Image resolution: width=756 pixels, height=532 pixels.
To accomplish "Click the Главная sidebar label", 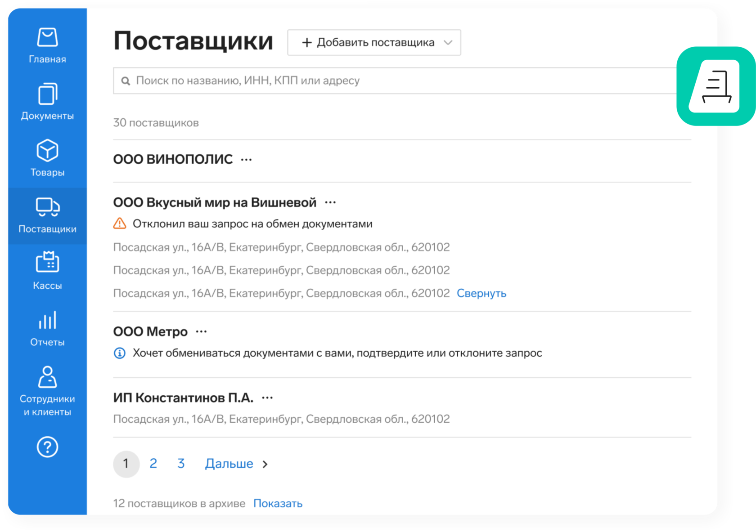I will (47, 59).
